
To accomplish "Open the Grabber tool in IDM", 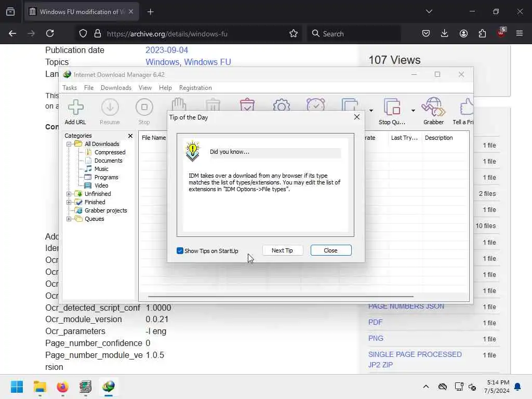I will (433, 107).
